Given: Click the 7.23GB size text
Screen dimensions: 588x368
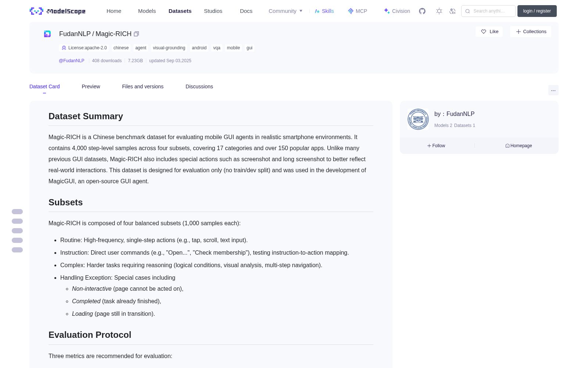Looking at the screenshot, I should coord(135,61).
